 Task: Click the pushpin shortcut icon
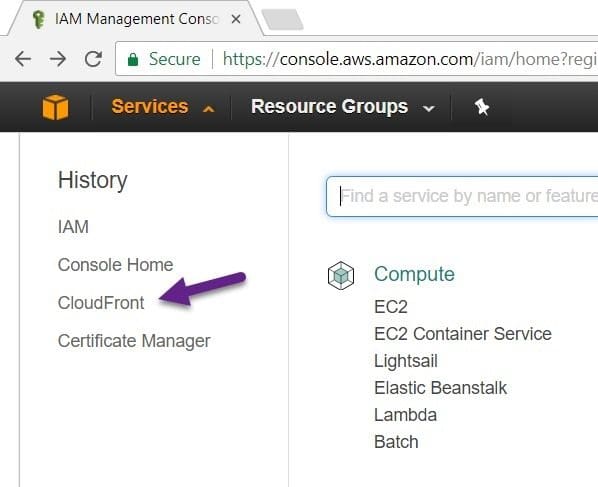[482, 107]
